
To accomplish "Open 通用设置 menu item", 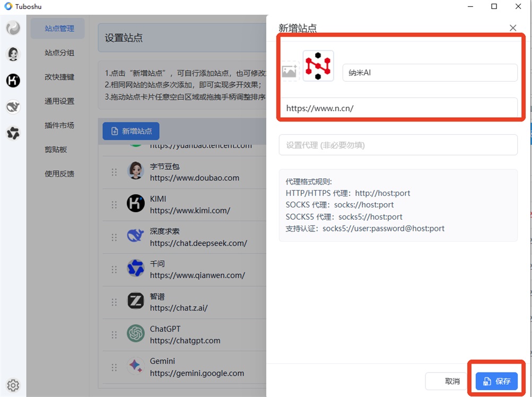I will pyautogui.click(x=59, y=101).
